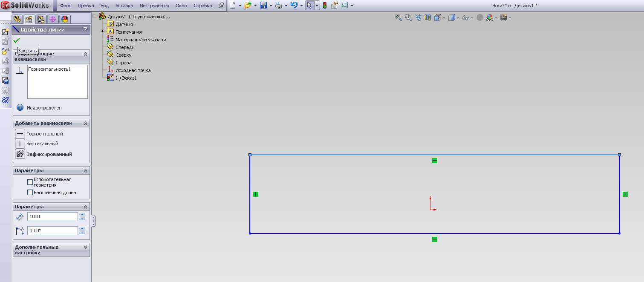Open the FeatureManager design tree tab

point(17,19)
